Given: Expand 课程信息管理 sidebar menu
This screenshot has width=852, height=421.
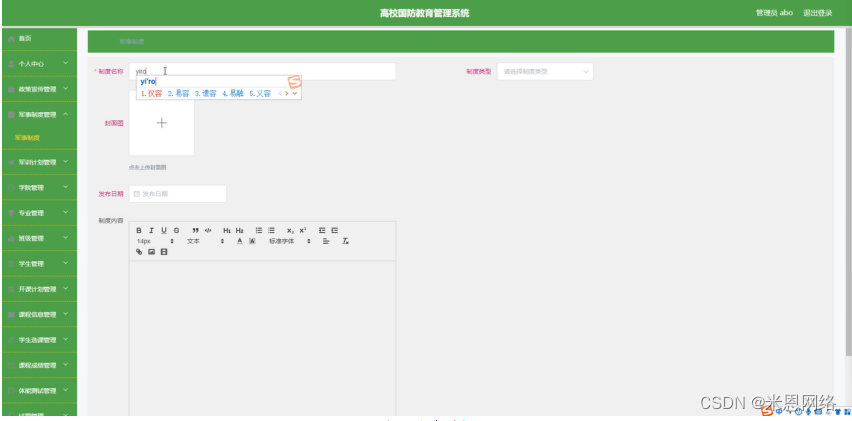Looking at the screenshot, I should click(39, 315).
